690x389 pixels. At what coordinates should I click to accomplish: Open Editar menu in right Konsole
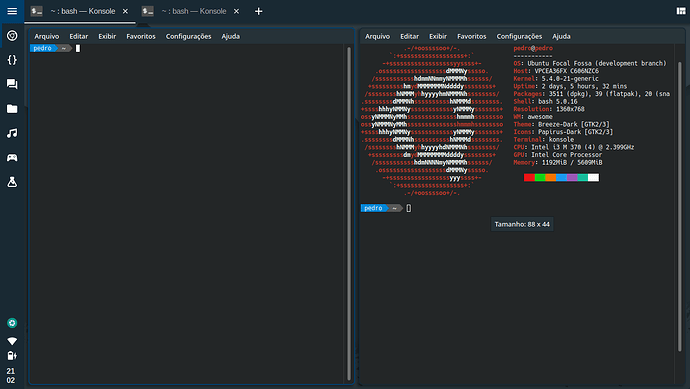click(409, 37)
